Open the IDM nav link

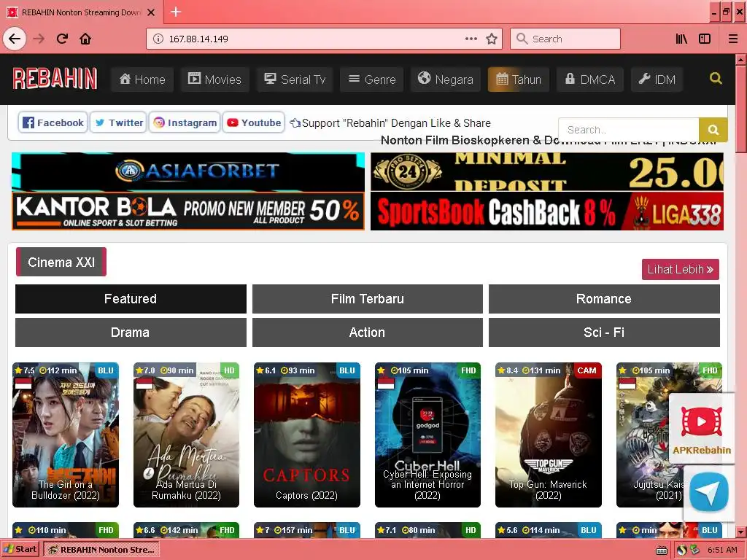coord(657,79)
